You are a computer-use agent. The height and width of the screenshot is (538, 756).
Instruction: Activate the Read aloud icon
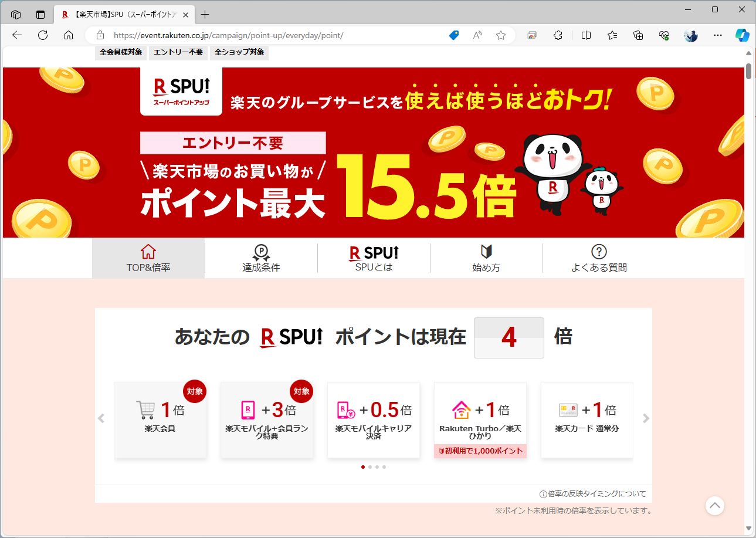click(x=477, y=35)
